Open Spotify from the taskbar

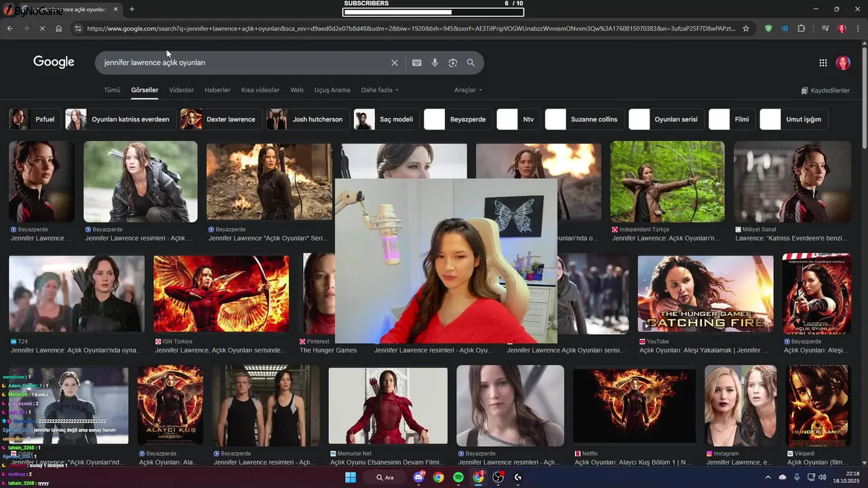pyautogui.click(x=458, y=477)
